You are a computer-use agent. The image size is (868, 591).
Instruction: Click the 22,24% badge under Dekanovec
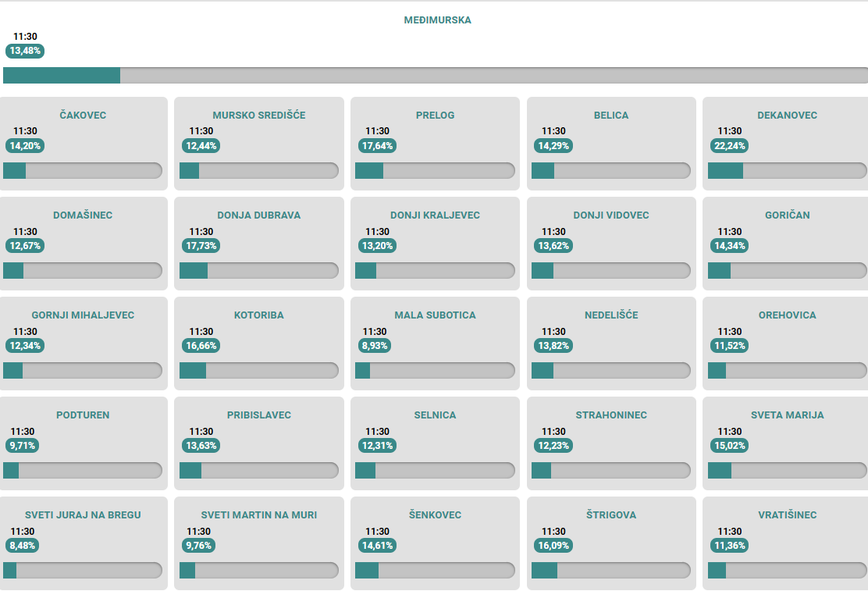click(727, 146)
